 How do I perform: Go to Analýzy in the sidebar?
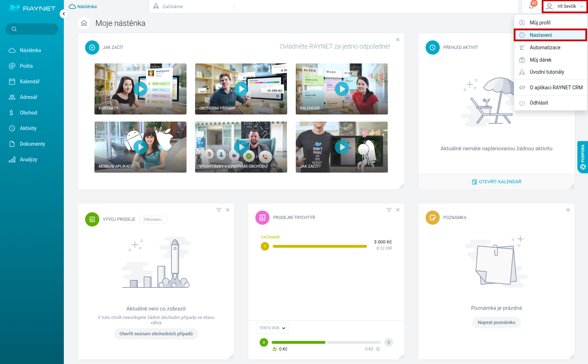tap(28, 159)
